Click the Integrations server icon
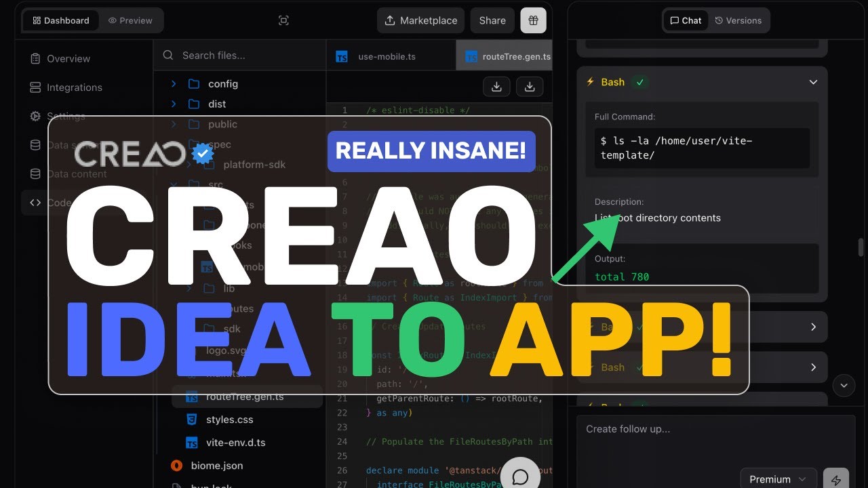 (35, 87)
